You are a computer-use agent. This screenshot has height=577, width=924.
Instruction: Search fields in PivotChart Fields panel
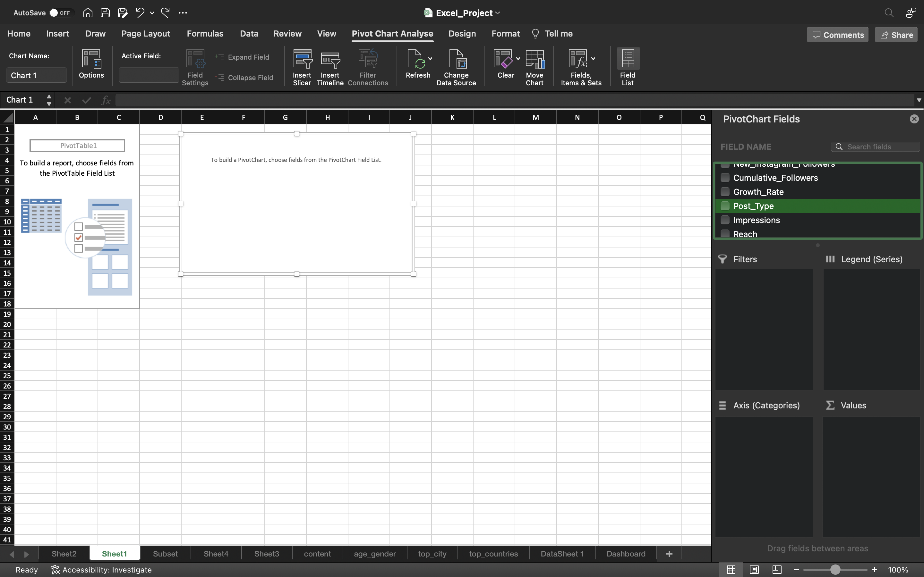[x=876, y=146]
